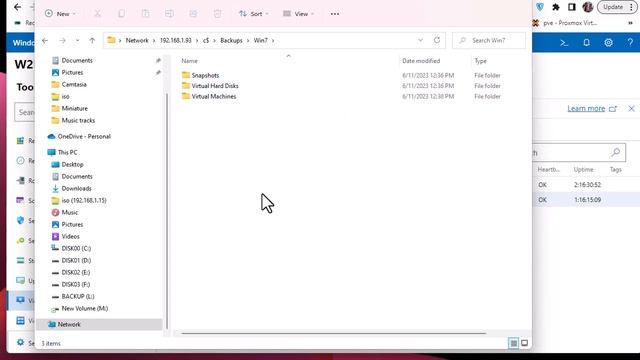Open pinned Documents in quick access
640x360 pixels.
pyautogui.click(x=77, y=60)
